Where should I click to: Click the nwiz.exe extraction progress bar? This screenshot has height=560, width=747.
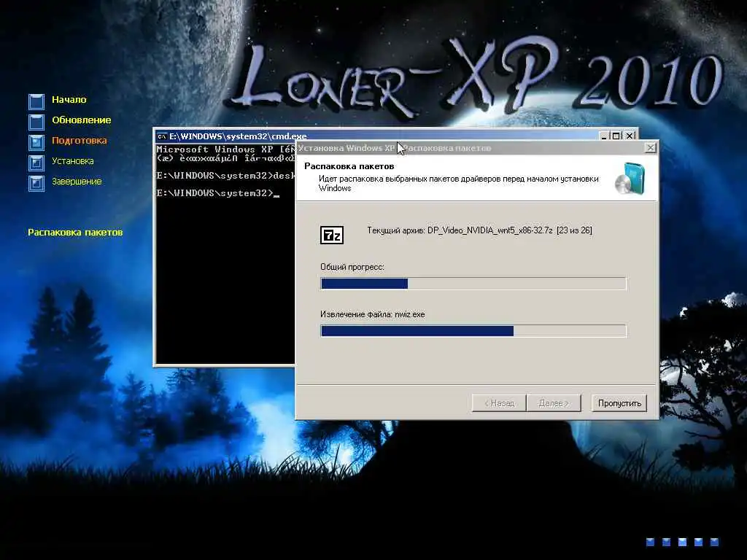click(473, 331)
